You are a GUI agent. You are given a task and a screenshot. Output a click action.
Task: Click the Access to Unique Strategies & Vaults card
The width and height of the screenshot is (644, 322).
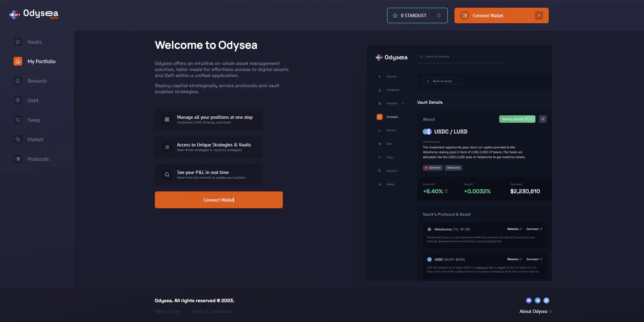[x=209, y=147]
